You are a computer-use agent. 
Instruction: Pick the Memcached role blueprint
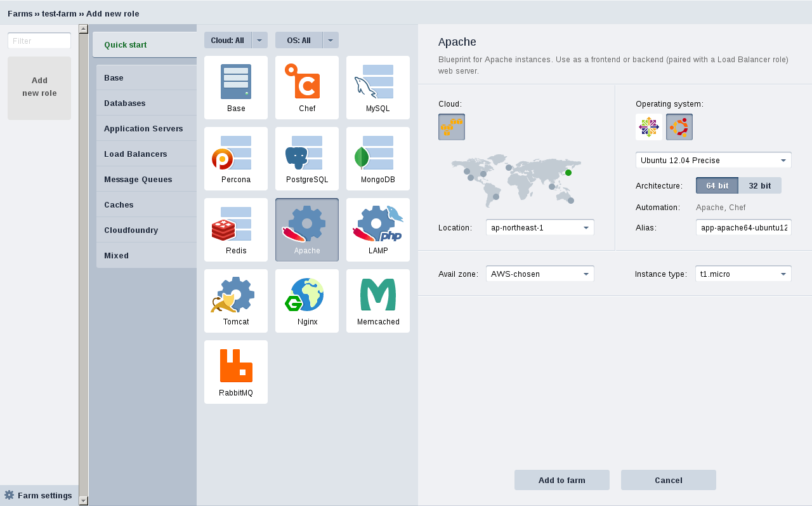(x=378, y=301)
